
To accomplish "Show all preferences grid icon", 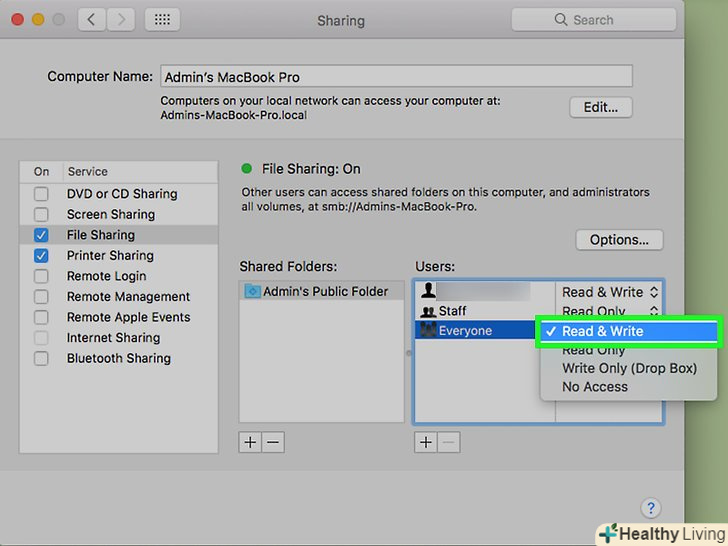I will (162, 20).
